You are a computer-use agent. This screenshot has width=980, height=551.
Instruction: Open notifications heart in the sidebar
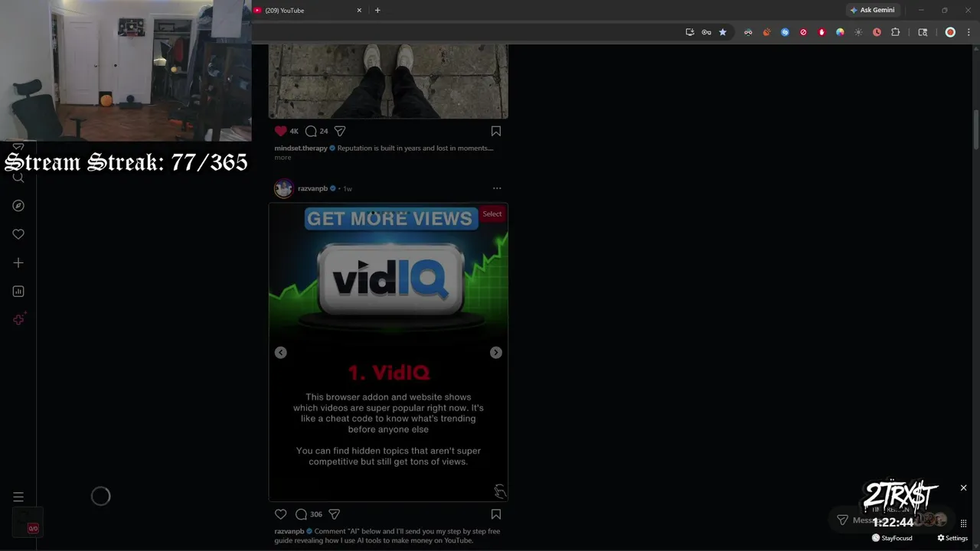tap(18, 234)
